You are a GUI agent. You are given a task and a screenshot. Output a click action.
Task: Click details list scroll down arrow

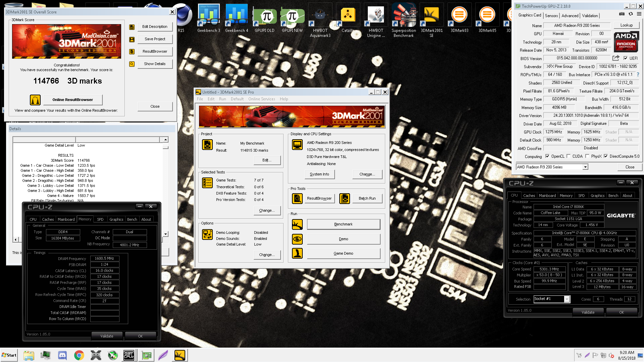165,234
